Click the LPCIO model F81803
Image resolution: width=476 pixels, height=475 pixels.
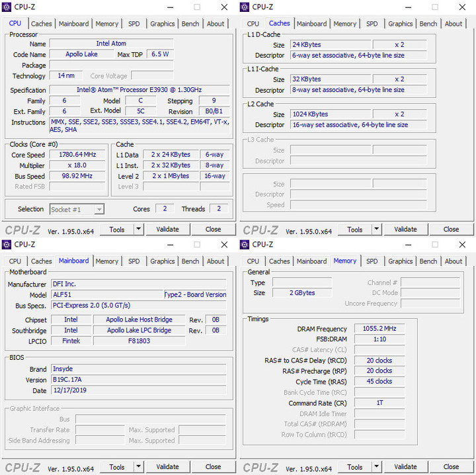click(139, 341)
